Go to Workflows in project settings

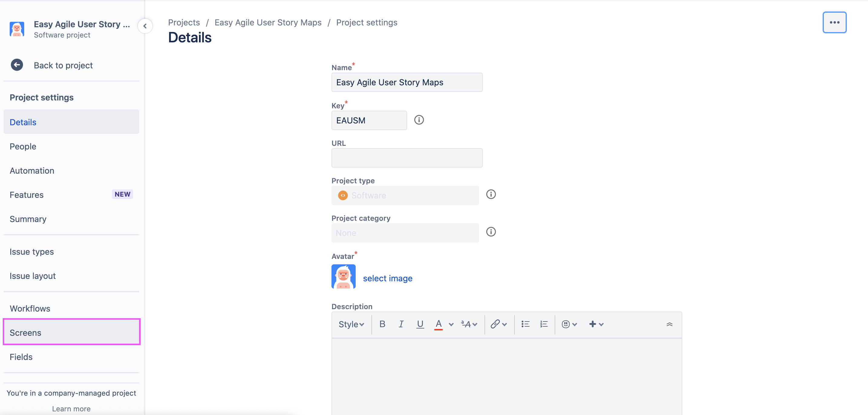pyautogui.click(x=30, y=309)
